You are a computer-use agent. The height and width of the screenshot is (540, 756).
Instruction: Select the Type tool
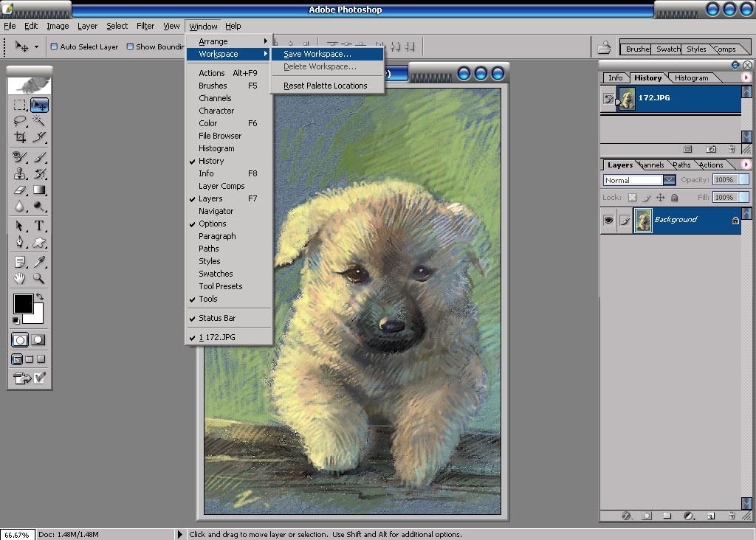[x=39, y=226]
